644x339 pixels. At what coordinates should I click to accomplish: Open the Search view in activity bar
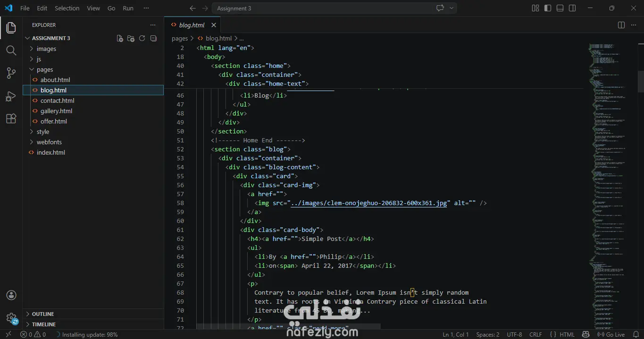point(11,50)
